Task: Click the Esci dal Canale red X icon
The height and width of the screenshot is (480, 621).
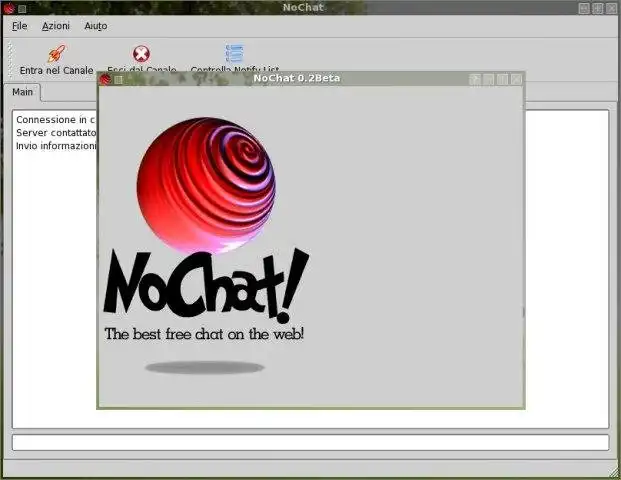Action: [x=141, y=54]
